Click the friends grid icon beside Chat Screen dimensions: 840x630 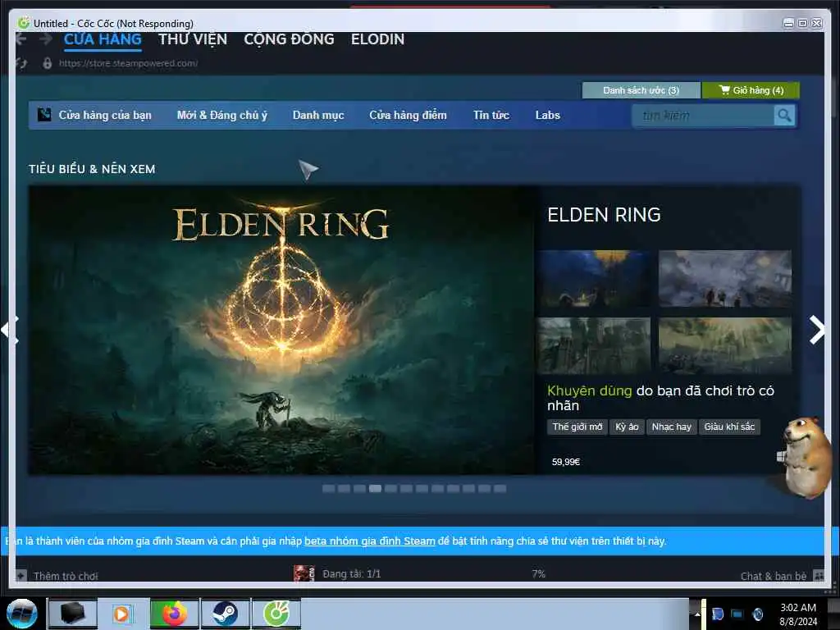coord(819,576)
